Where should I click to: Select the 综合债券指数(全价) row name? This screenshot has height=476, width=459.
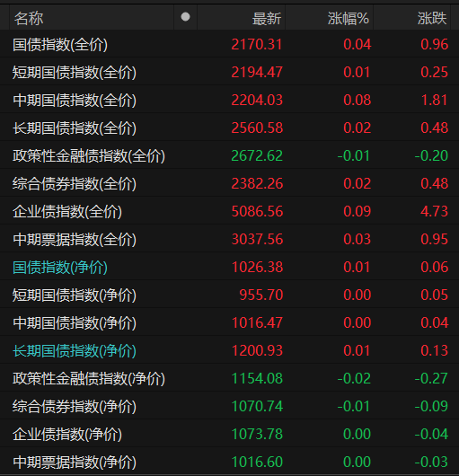tap(75, 184)
